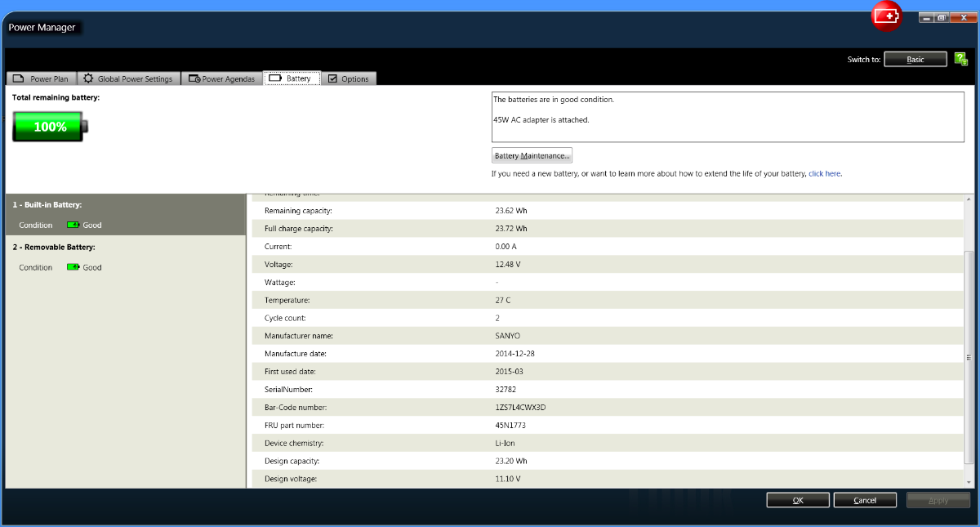This screenshot has width=980, height=527.
Task: Switch to Basic mode
Action: coord(915,59)
